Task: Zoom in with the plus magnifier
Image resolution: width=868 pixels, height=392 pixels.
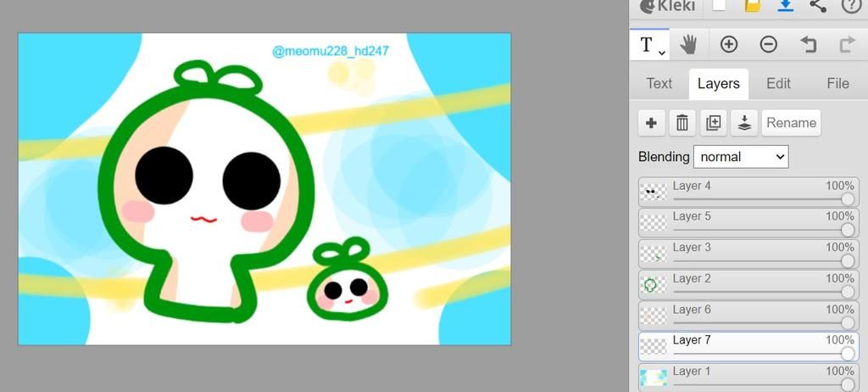Action: 728,44
